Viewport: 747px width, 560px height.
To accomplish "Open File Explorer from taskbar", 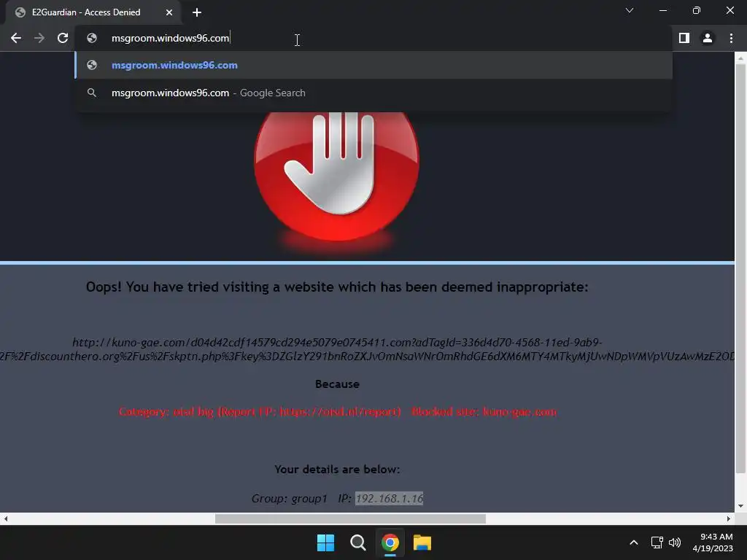I will [422, 542].
